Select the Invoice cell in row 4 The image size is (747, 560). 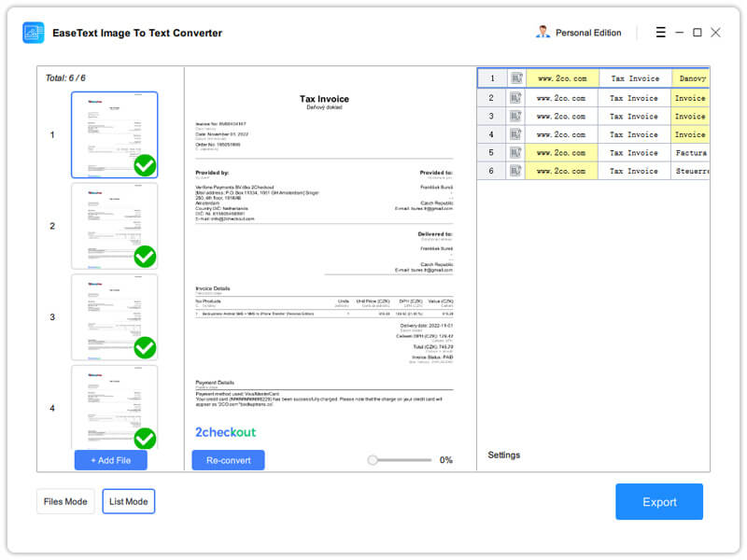coord(690,134)
